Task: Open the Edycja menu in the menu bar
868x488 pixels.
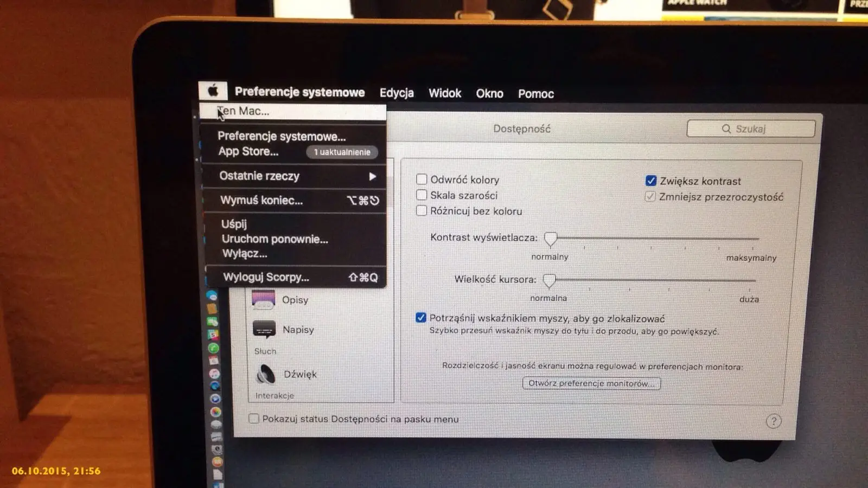Action: (x=397, y=93)
